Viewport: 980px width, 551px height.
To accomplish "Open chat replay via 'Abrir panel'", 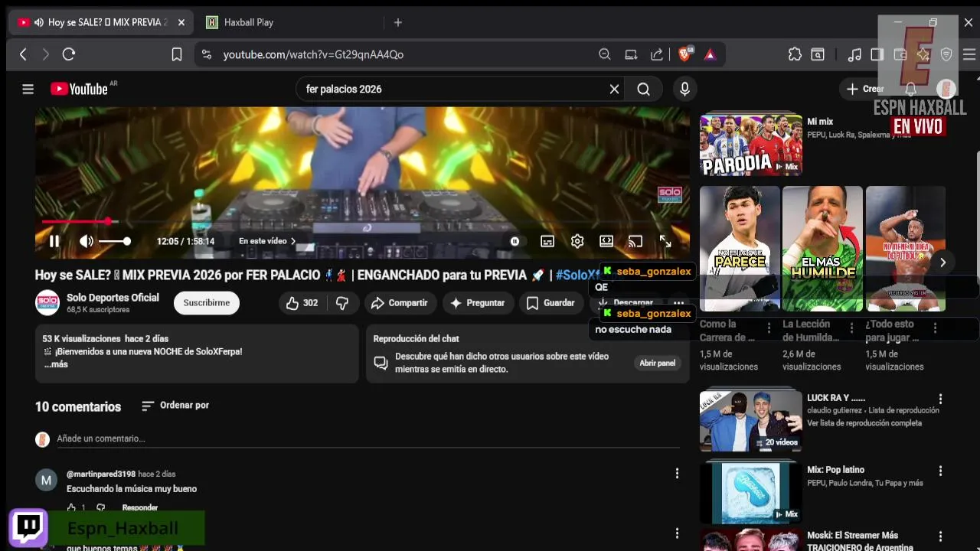I will (x=657, y=363).
